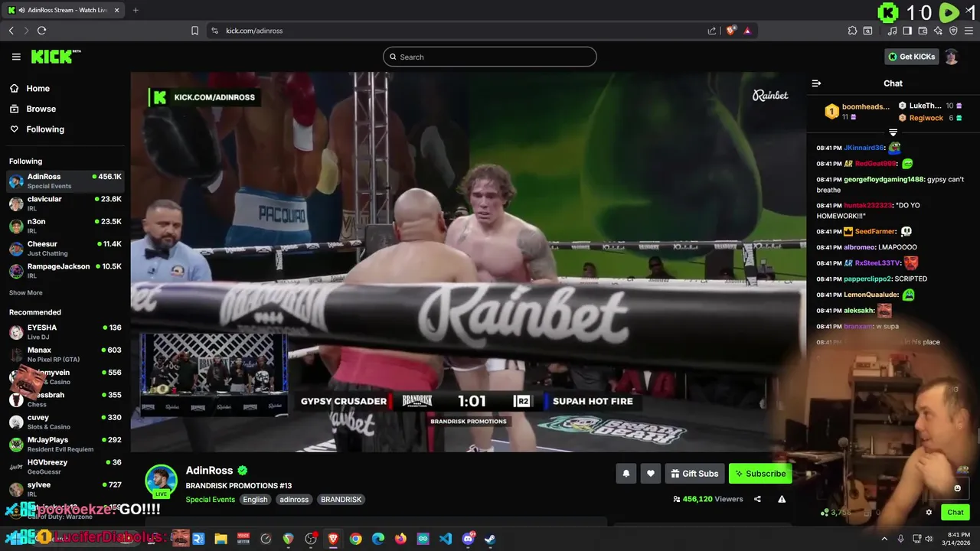The width and height of the screenshot is (980, 551).
Task: Click the Get KICKs button
Action: tap(911, 57)
